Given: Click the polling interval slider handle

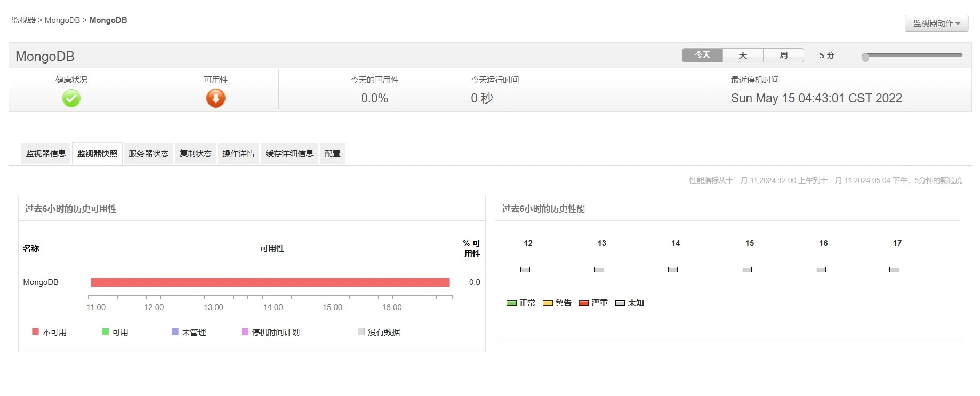Looking at the screenshot, I should pyautogui.click(x=865, y=57).
